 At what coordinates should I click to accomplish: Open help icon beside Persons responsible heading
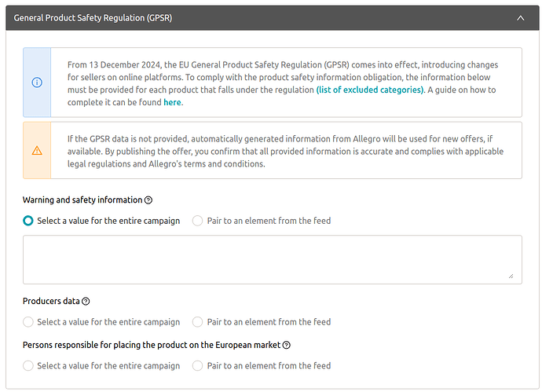(287, 345)
